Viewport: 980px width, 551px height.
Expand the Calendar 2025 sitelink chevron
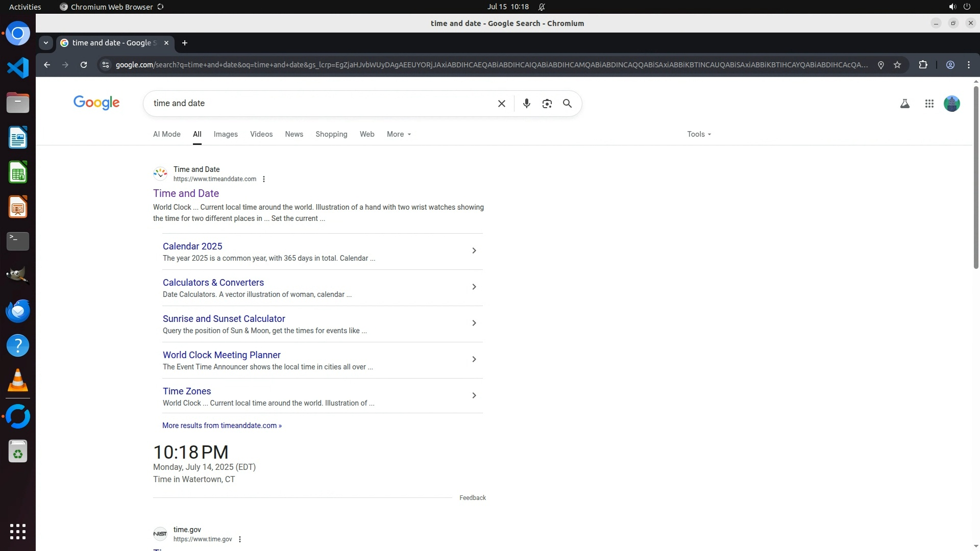click(474, 251)
